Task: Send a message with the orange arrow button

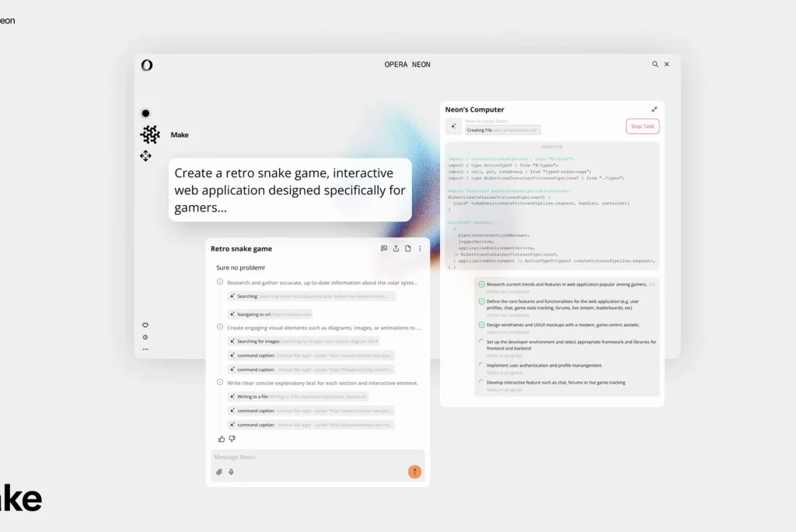Action: 414,471
